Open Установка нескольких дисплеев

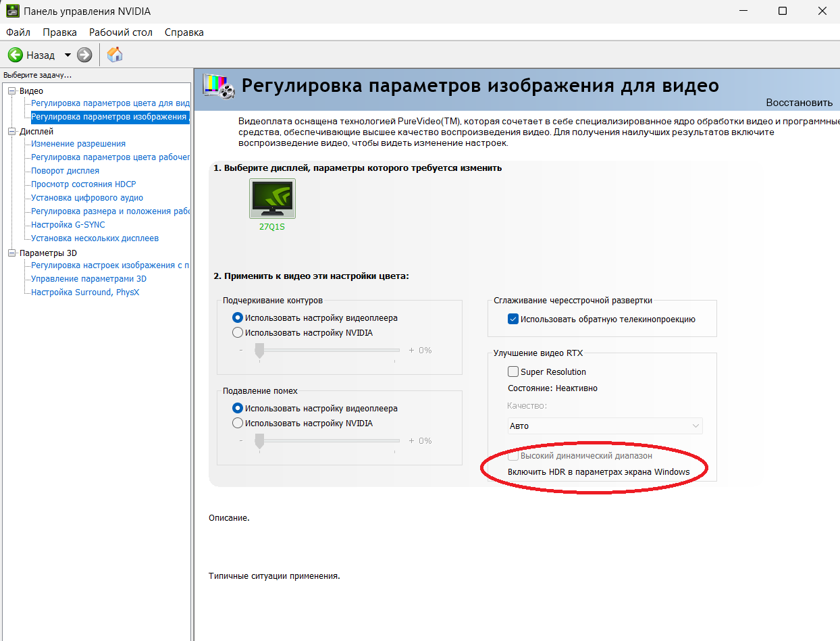click(x=95, y=238)
